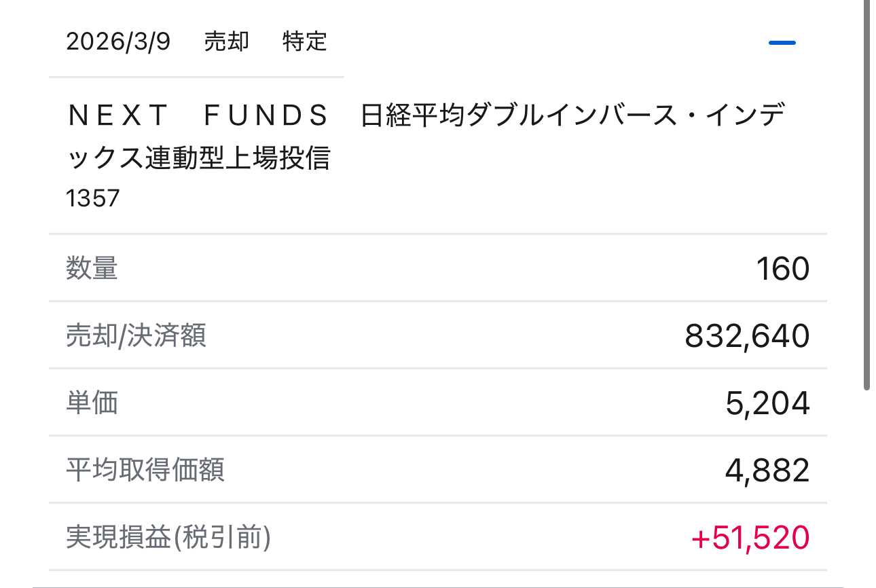This screenshot has height=588, width=876.
Task: Click the 平均取得価額 row label
Action: 145,470
